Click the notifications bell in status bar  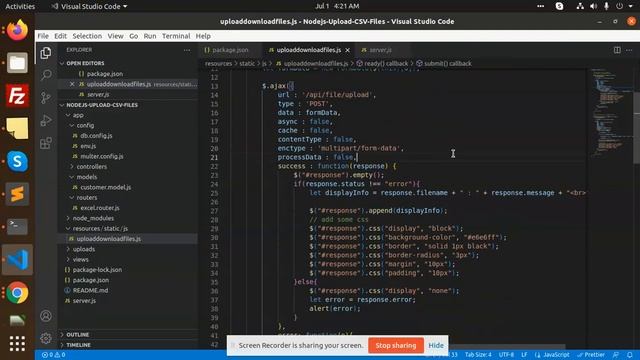pyautogui.click(x=630, y=355)
